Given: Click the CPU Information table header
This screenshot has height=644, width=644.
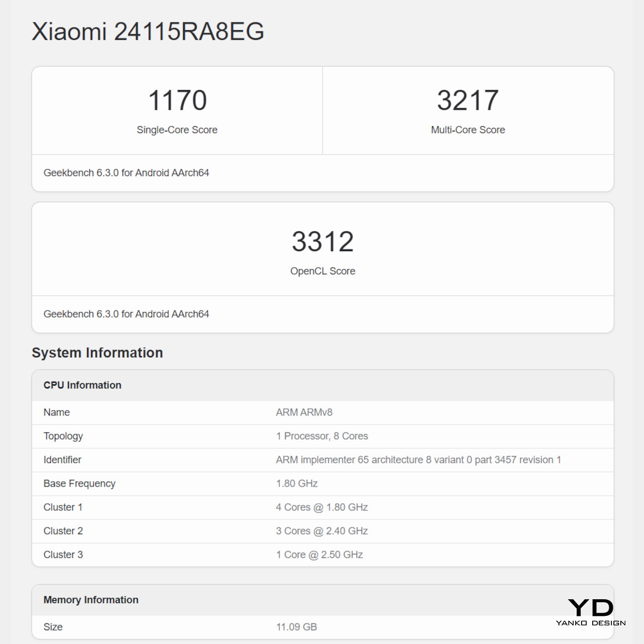Looking at the screenshot, I should coord(83,385).
